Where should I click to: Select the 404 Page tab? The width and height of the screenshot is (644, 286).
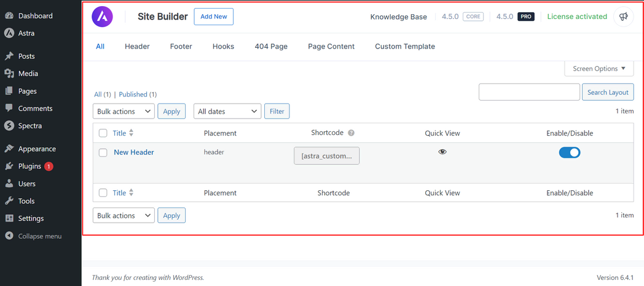pos(271,46)
